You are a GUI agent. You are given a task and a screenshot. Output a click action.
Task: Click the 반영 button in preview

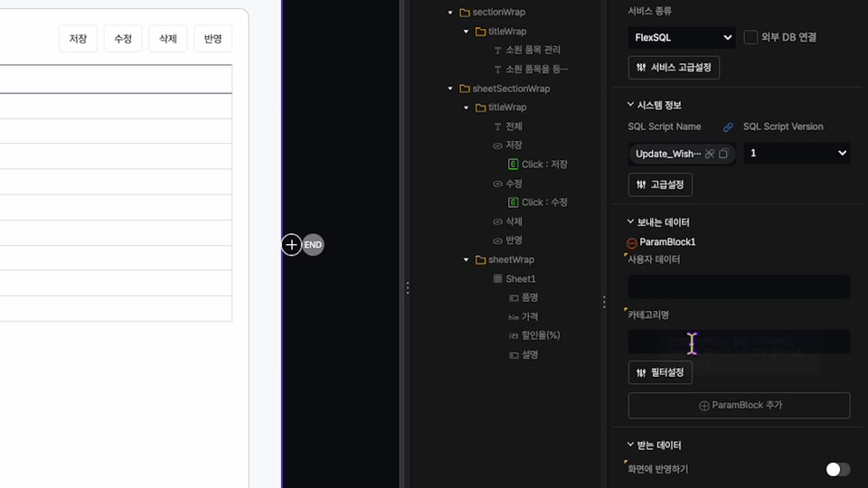[x=213, y=39]
